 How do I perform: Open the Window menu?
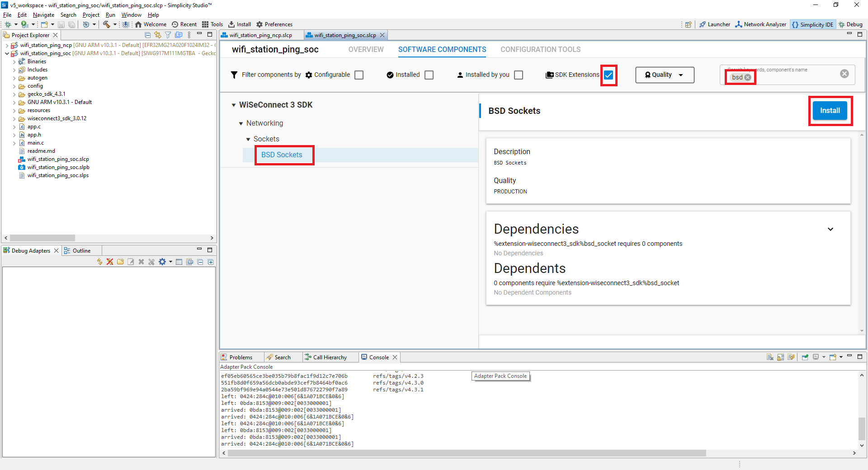(x=131, y=14)
